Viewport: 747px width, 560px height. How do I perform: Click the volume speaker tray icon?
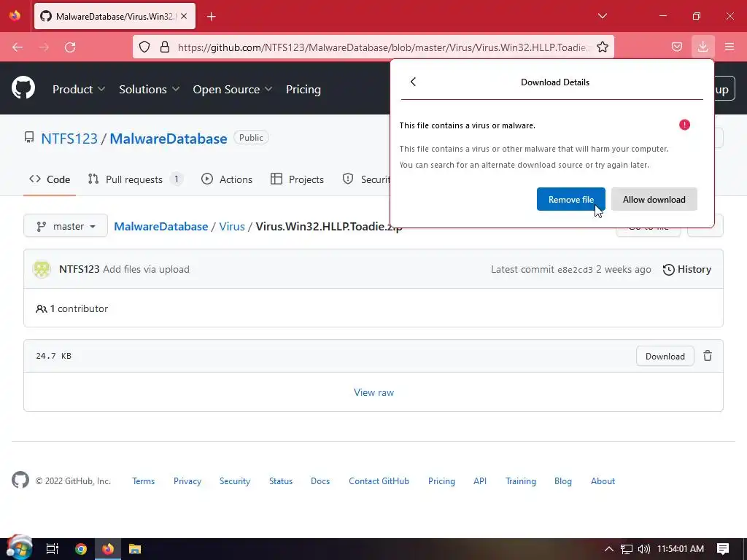pyautogui.click(x=643, y=549)
